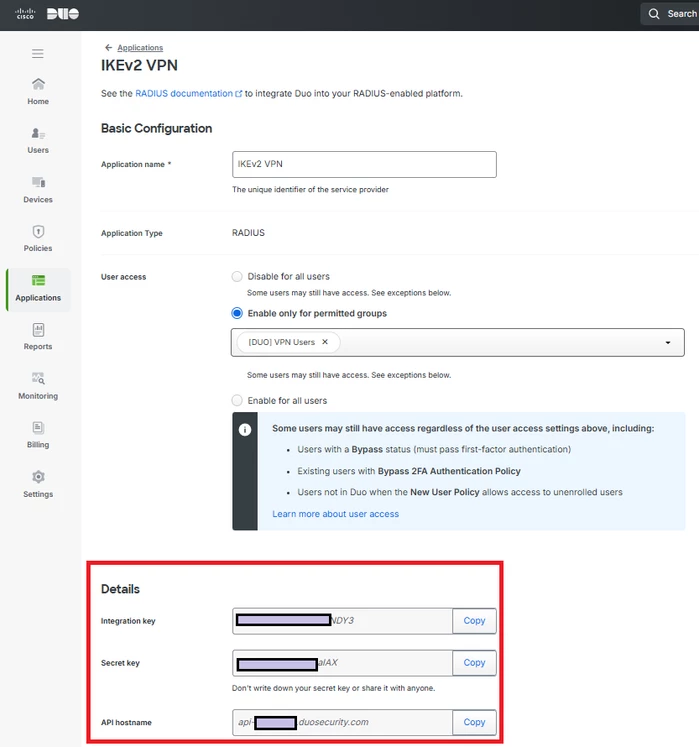The height and width of the screenshot is (747, 699).
Task: Copy the API hostname
Action: (474, 722)
